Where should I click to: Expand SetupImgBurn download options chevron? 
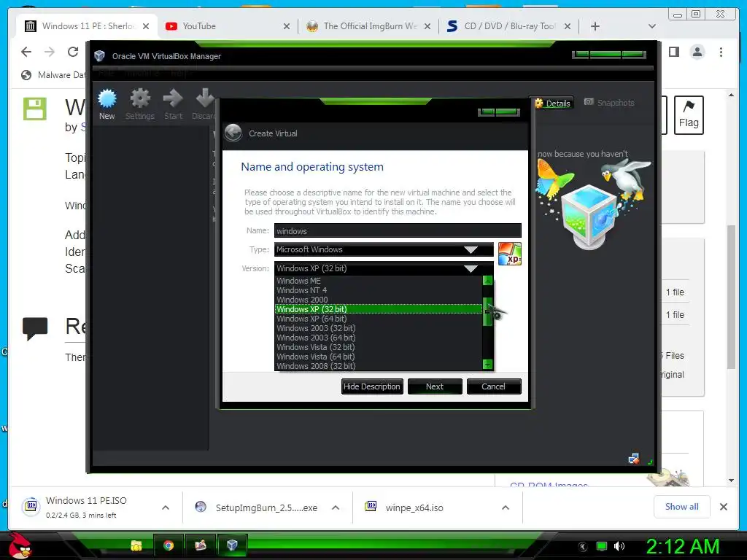(x=336, y=507)
